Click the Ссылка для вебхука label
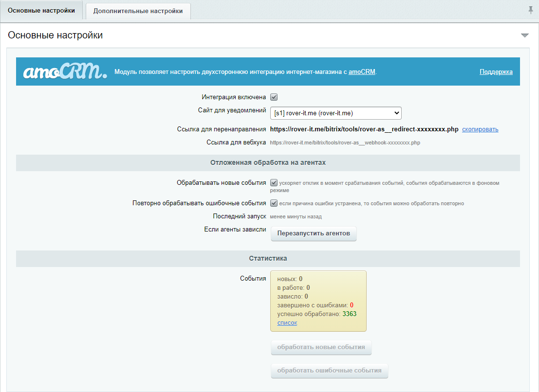The image size is (539, 392). [x=236, y=143]
